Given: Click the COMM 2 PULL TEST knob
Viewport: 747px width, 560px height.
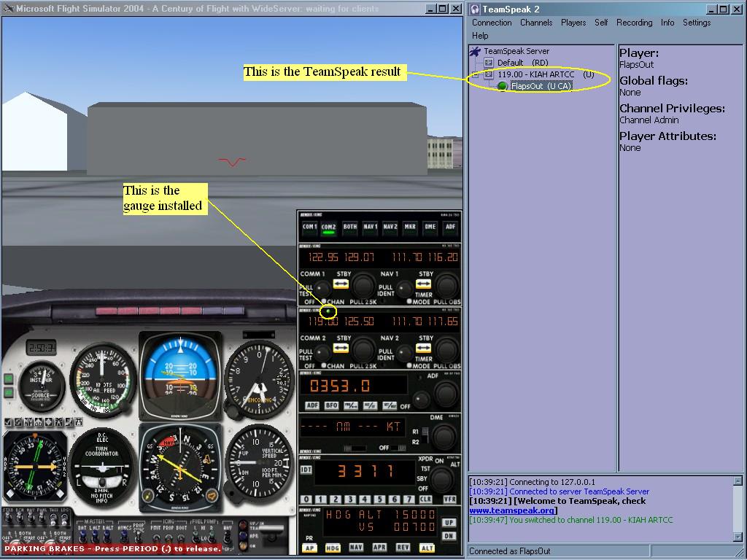Looking at the screenshot, I should (x=322, y=353).
